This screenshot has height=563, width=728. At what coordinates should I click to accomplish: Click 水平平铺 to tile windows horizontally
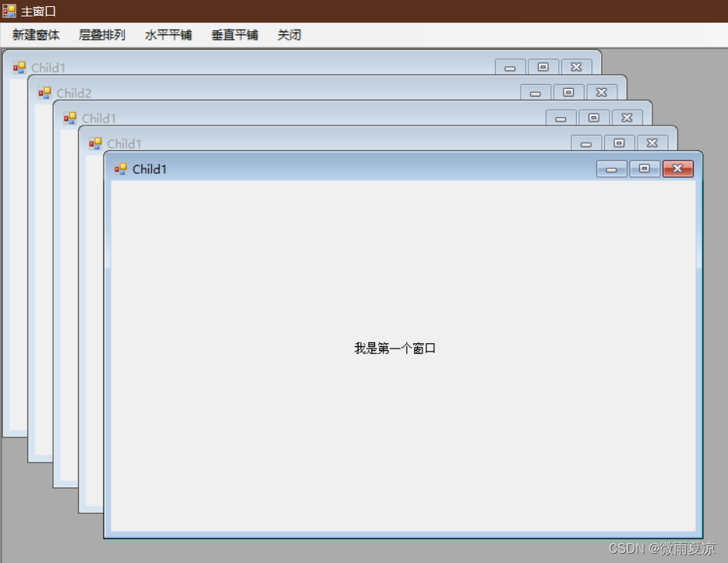pos(168,34)
